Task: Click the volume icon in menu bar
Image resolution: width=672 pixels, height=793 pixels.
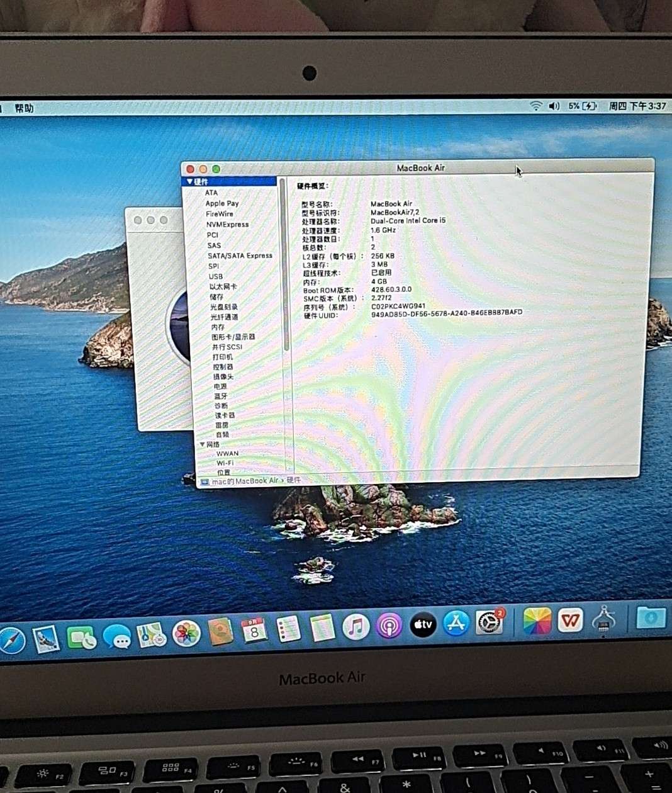Action: coord(554,106)
